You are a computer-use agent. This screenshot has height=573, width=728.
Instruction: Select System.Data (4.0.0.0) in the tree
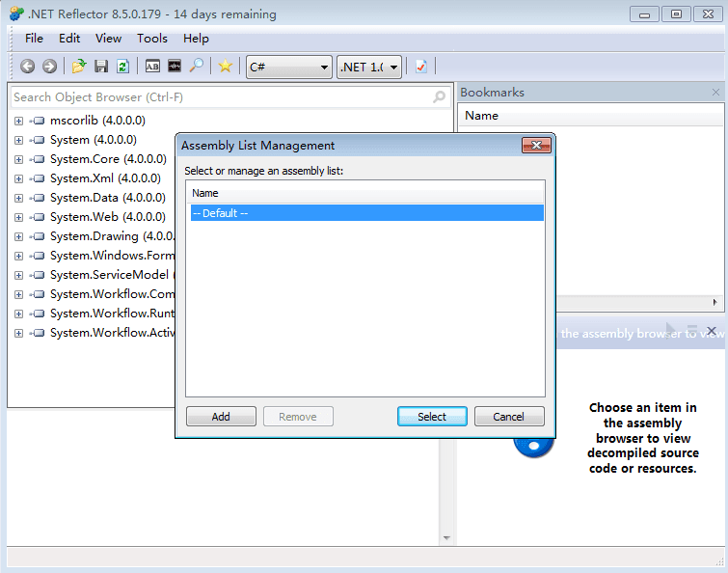pos(108,198)
